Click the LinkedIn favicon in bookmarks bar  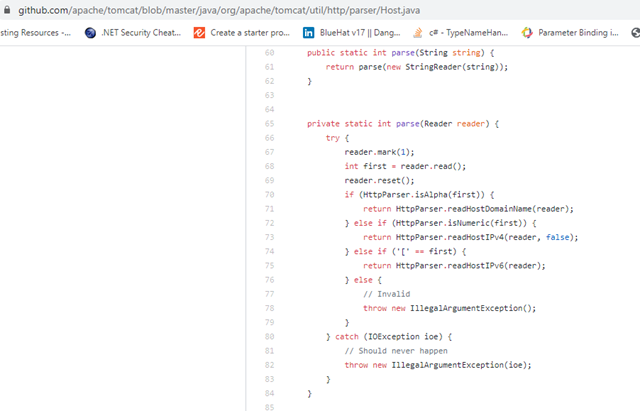coord(309,33)
